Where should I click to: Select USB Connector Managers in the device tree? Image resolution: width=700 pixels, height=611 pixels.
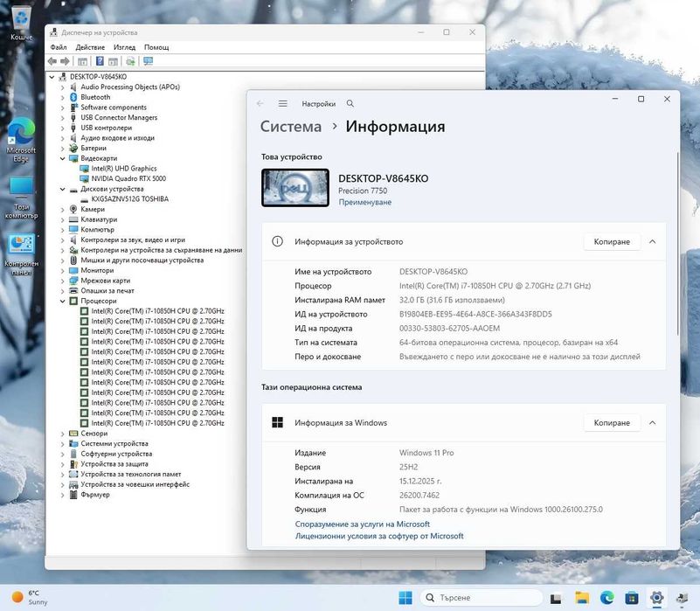click(119, 117)
